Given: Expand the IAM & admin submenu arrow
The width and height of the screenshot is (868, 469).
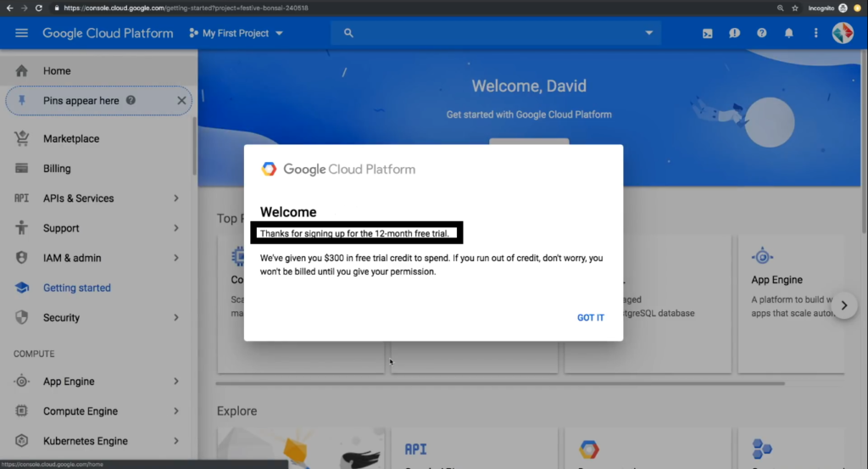Looking at the screenshot, I should pyautogui.click(x=176, y=258).
